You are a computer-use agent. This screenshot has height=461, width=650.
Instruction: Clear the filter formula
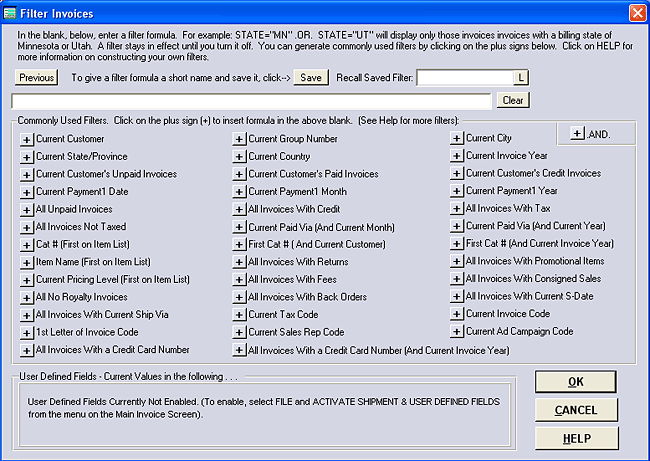coord(513,100)
